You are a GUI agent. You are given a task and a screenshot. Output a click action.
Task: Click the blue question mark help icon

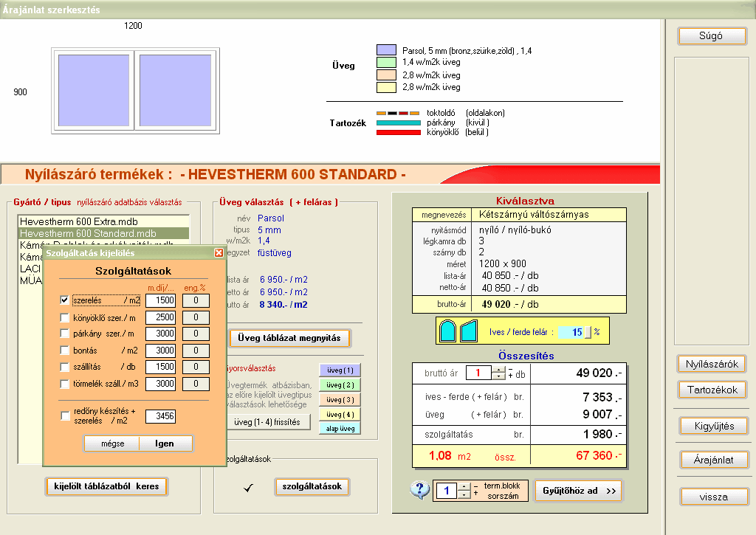pos(419,490)
